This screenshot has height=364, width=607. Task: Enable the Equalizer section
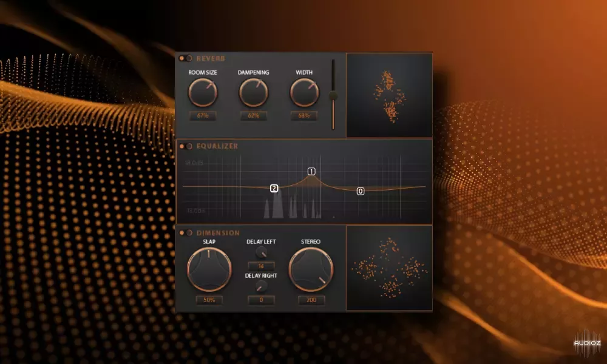185,146
